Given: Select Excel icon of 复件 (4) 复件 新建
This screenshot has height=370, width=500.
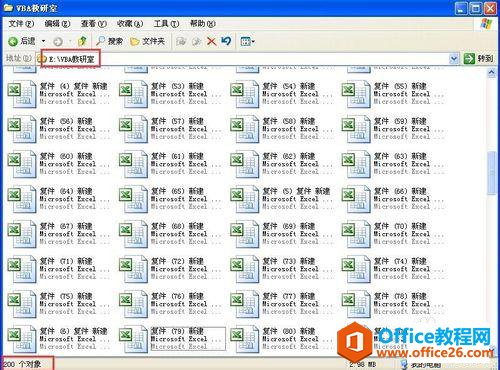Looking at the screenshot, I should pyautogui.click(x=22, y=94).
